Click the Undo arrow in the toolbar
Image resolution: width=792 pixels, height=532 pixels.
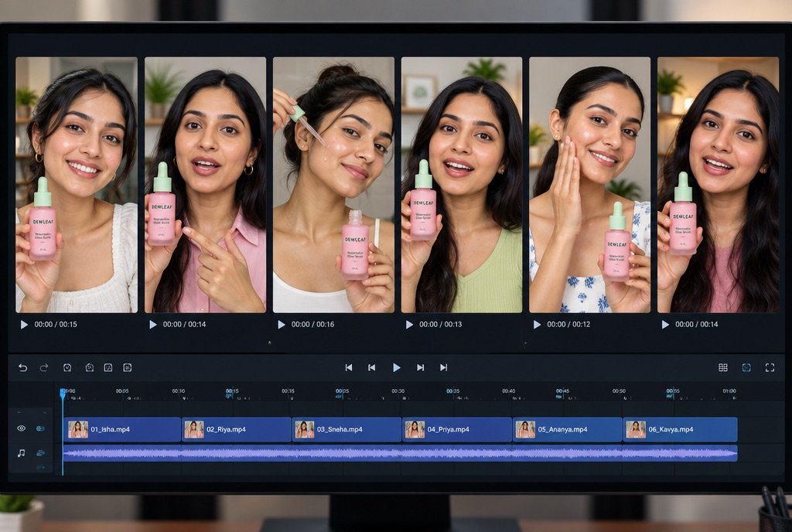[22, 367]
